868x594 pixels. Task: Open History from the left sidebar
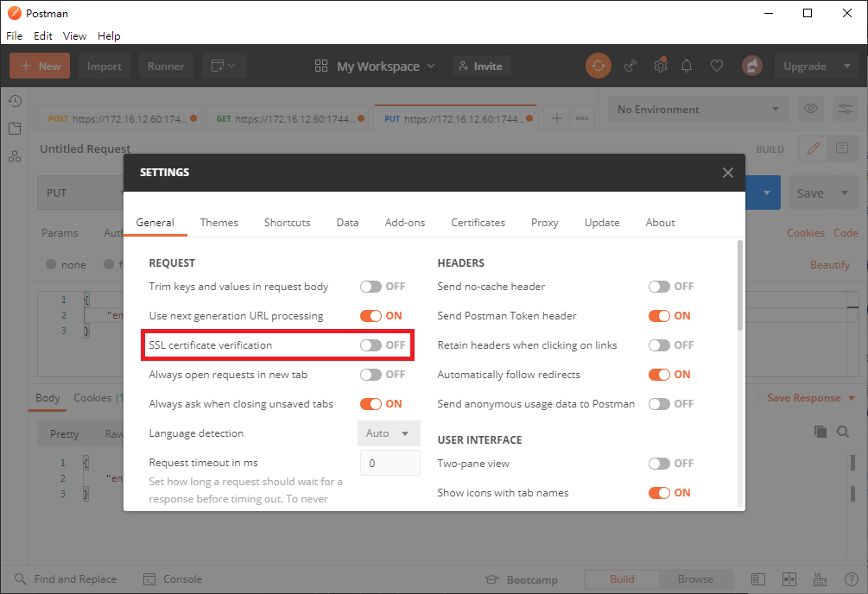(15, 101)
